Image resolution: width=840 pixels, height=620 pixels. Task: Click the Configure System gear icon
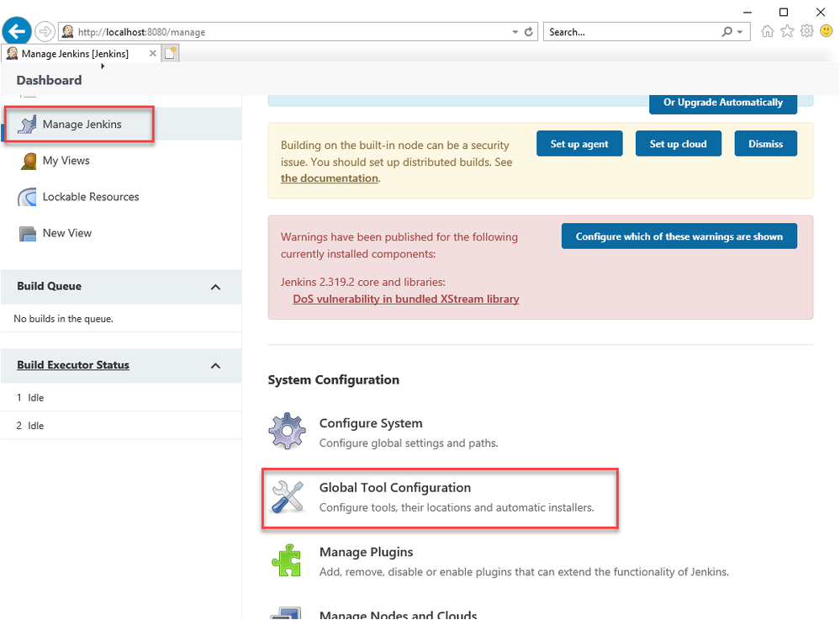point(287,431)
